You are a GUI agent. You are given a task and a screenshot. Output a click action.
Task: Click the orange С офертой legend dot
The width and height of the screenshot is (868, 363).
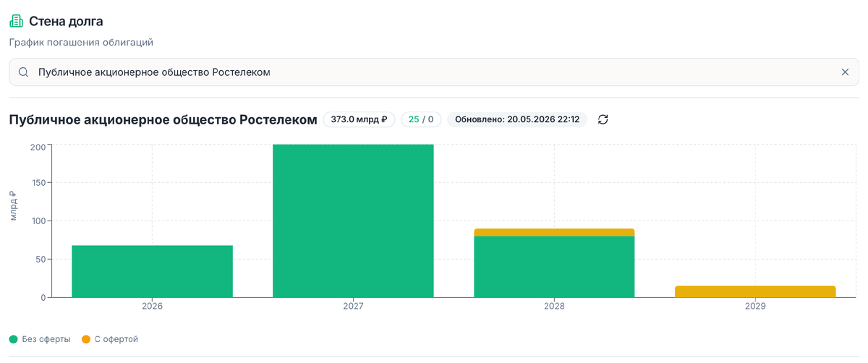pyautogui.click(x=86, y=339)
